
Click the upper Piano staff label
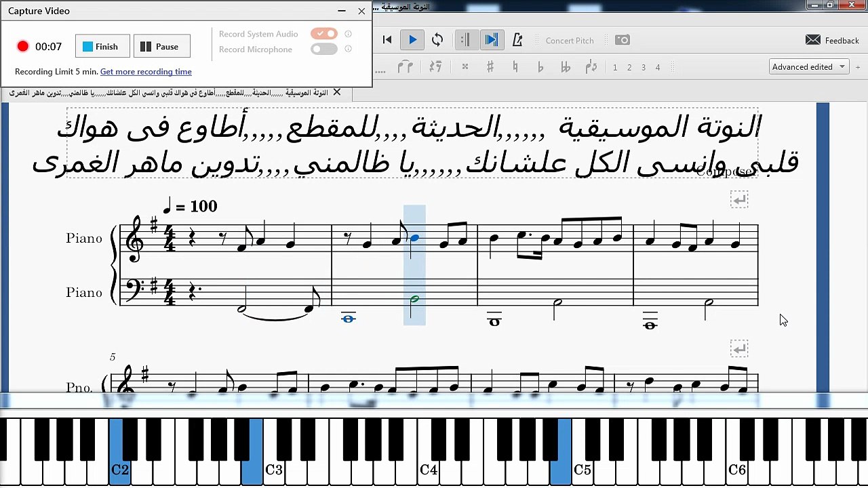coord(84,239)
